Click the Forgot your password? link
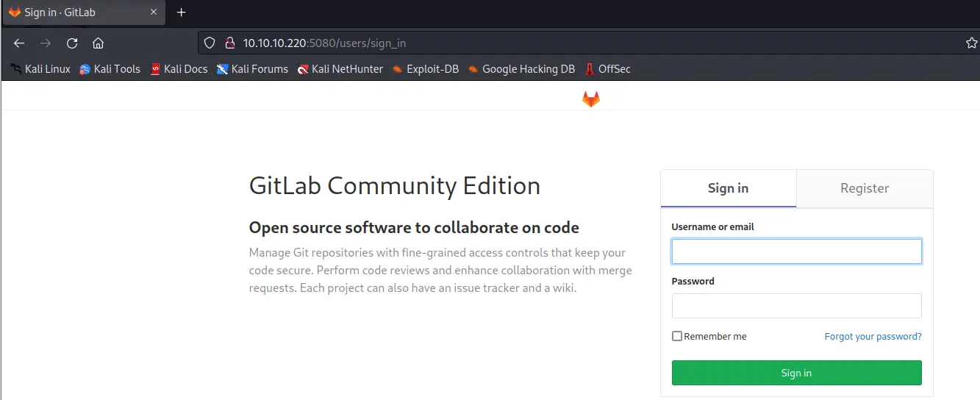The image size is (980, 400). pyautogui.click(x=873, y=336)
